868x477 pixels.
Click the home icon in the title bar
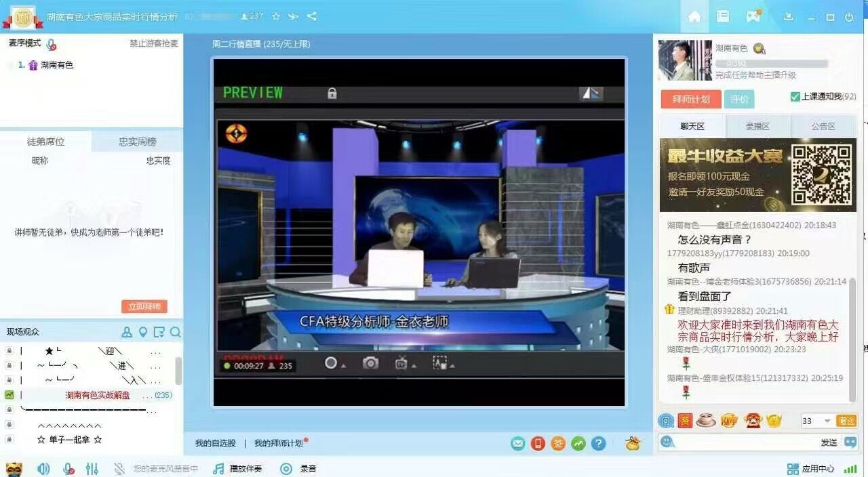(x=694, y=17)
